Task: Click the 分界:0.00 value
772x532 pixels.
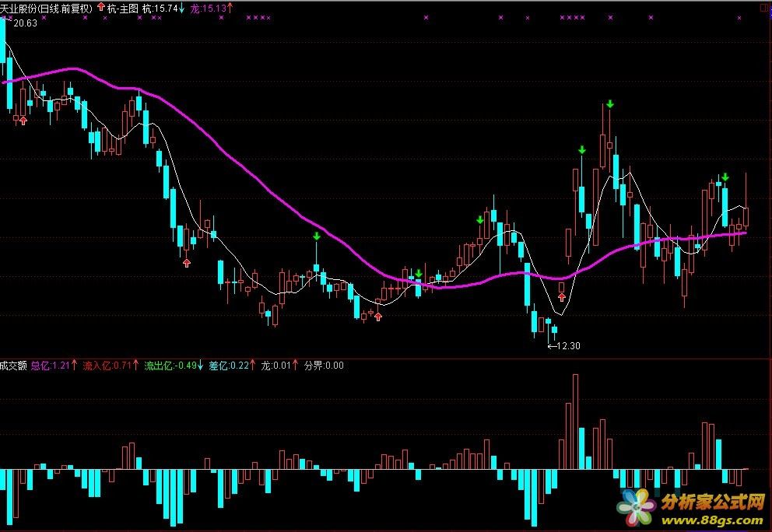Action: point(324,366)
